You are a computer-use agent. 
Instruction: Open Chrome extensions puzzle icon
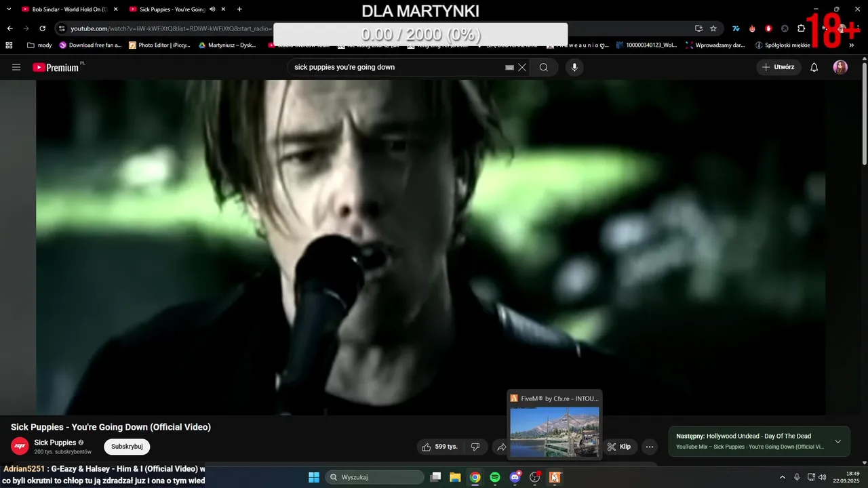801,28
